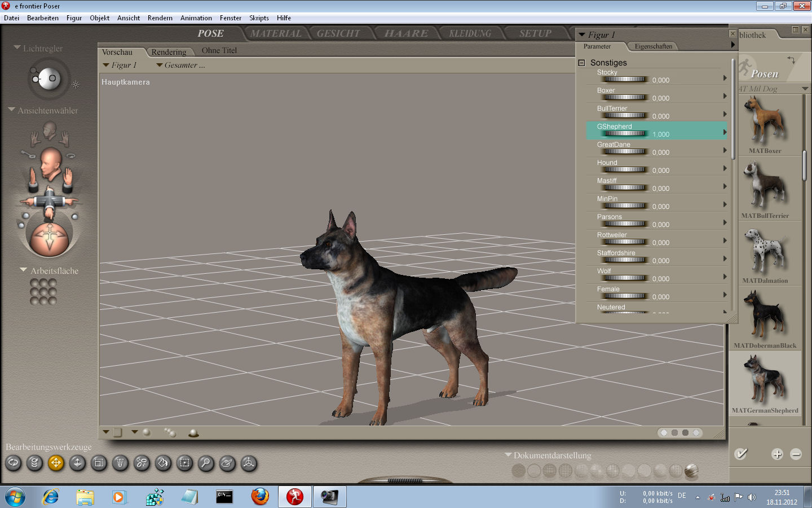Select the Scale editing tool
This screenshot has width=812, height=508.
pos(99,463)
